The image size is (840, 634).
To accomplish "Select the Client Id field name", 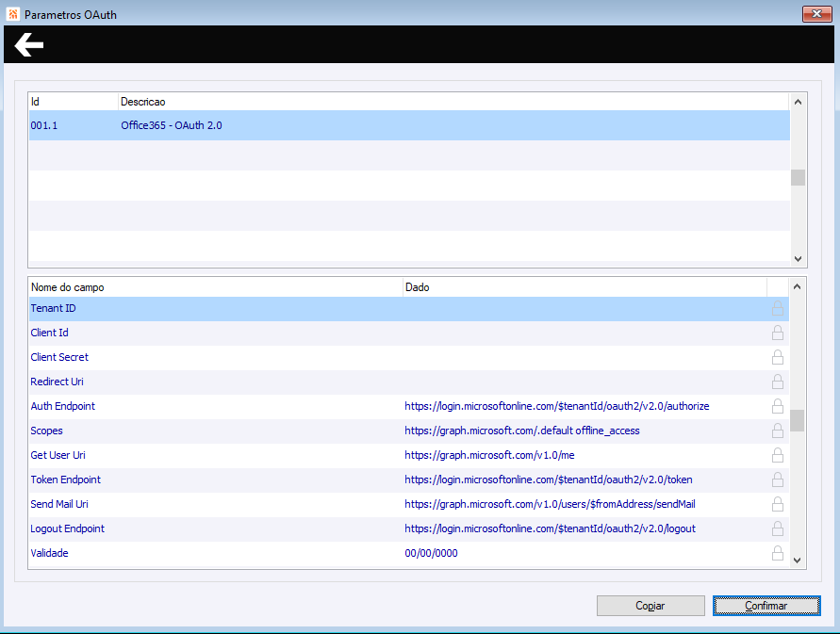I will 49,333.
